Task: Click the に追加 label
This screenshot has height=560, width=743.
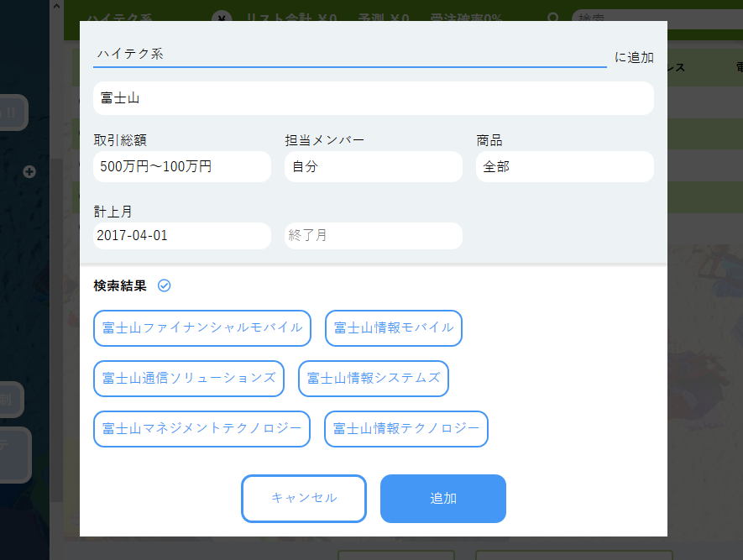Action: [x=634, y=57]
